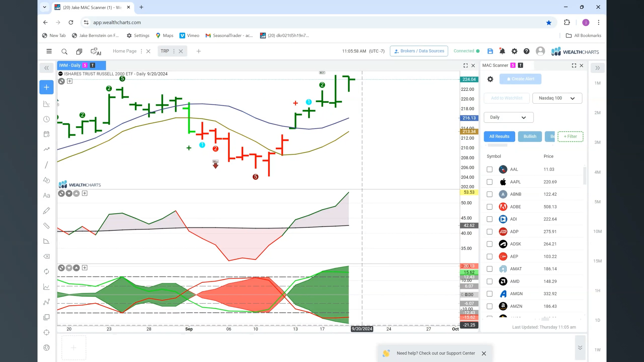Click the sync refresh tool in sidebar
Image resolution: width=644 pixels, height=362 pixels.
pyautogui.click(x=47, y=271)
